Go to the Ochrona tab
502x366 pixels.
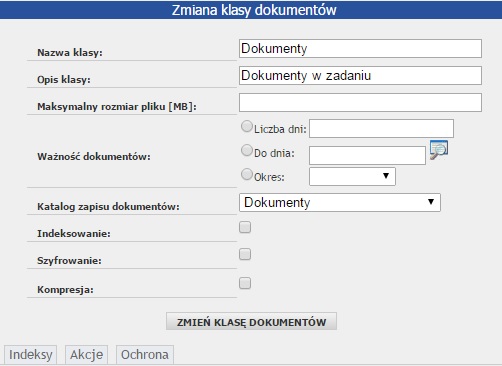tap(145, 355)
